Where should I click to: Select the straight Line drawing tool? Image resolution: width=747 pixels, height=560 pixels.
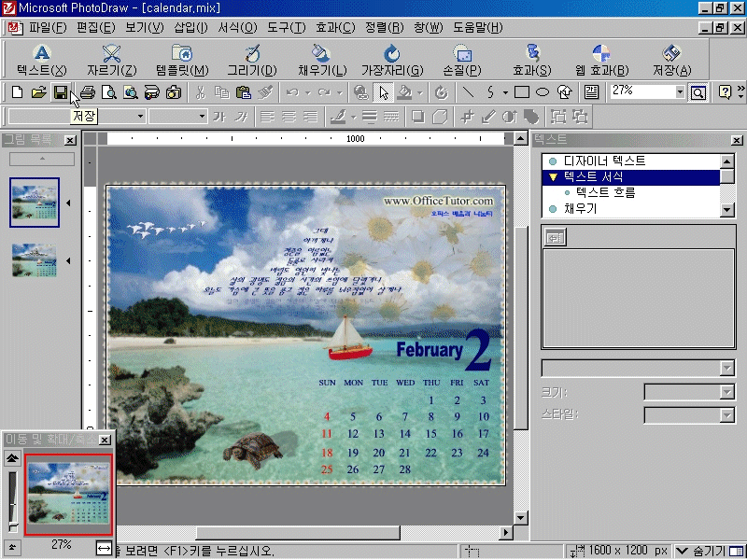468,91
